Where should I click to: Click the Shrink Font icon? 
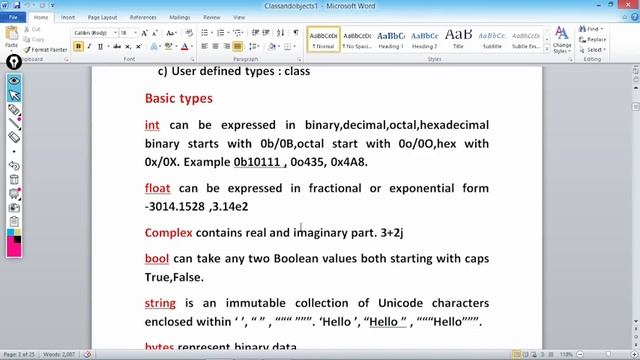pos(155,33)
